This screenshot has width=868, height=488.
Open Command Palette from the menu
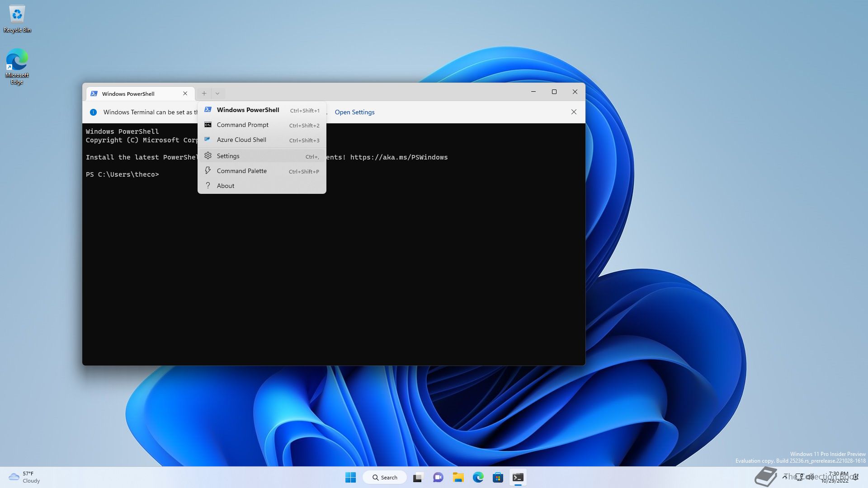tap(262, 171)
